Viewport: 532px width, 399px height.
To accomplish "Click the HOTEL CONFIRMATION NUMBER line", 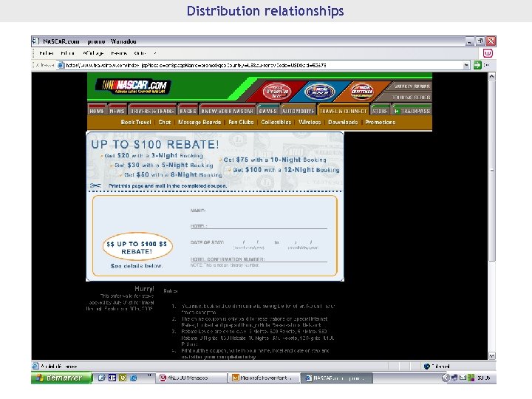I will (259, 259).
